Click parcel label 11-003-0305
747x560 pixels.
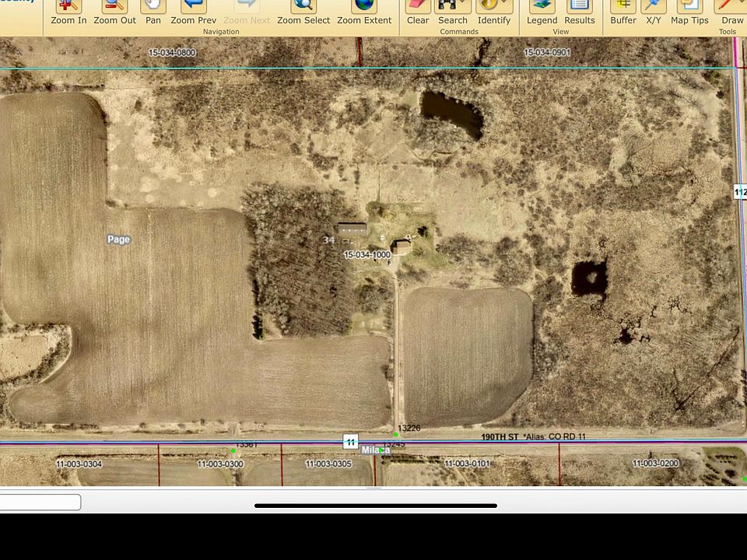click(328, 464)
